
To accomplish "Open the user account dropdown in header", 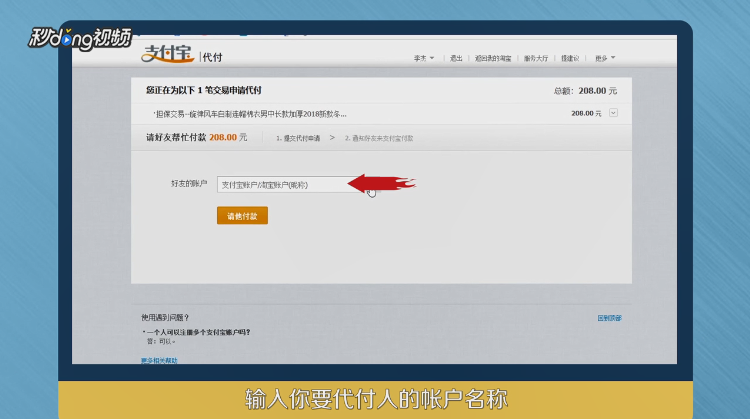I will coord(424,58).
